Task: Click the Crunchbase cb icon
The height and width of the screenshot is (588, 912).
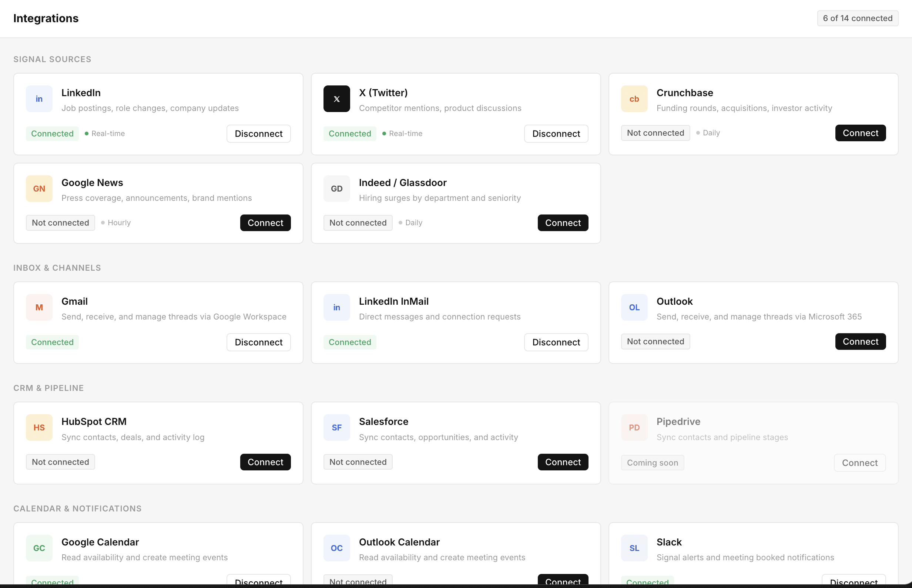Action: [x=634, y=99]
